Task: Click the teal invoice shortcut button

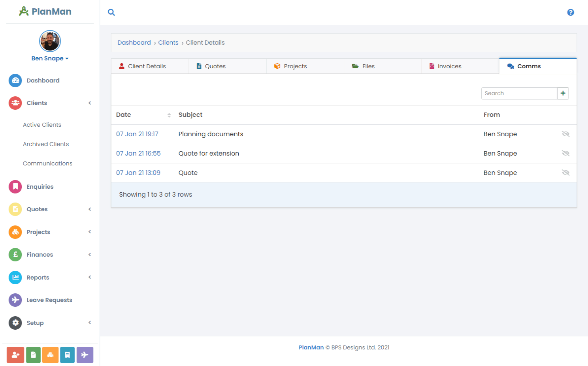Action: click(67, 355)
